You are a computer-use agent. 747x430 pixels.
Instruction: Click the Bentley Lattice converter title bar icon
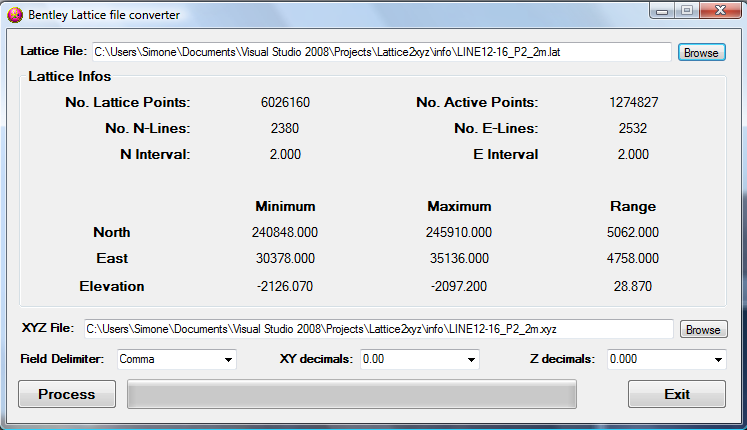15,14
